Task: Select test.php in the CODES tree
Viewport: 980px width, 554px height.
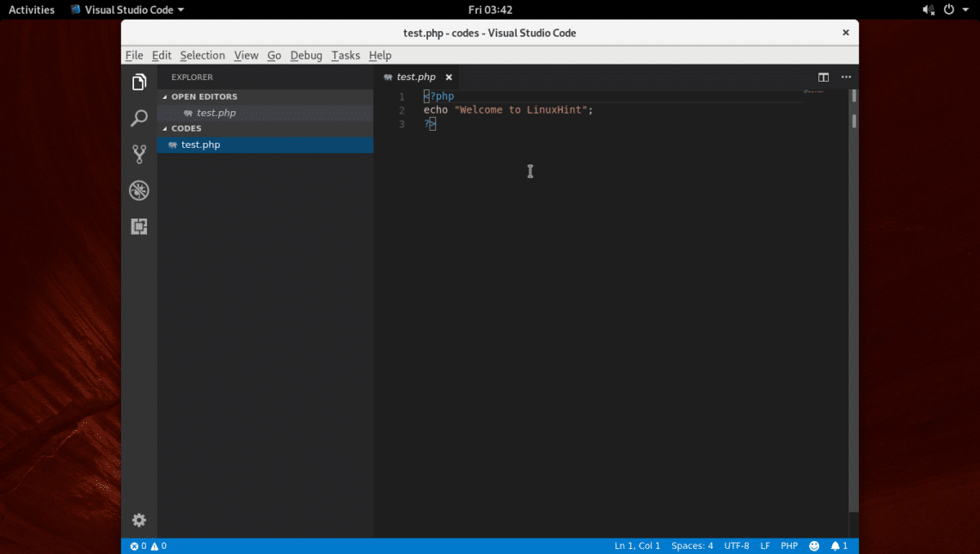Action: coord(200,145)
